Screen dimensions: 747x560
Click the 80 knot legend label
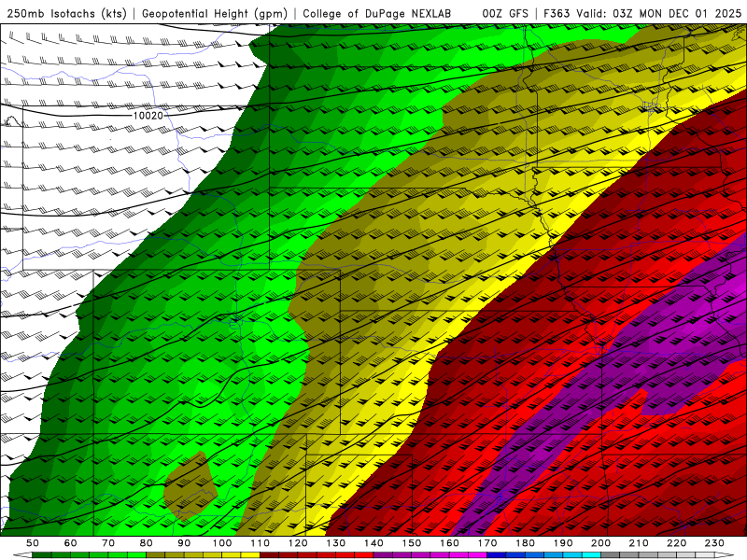tap(147, 543)
